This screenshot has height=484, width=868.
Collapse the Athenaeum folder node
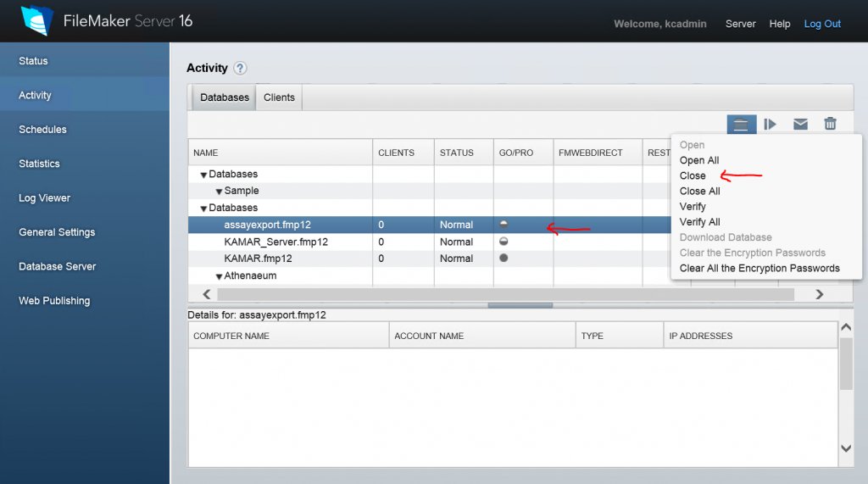pyautogui.click(x=219, y=276)
